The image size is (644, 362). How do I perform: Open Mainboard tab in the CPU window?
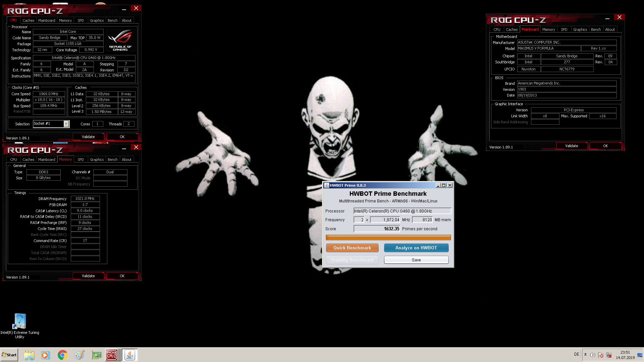click(47, 20)
